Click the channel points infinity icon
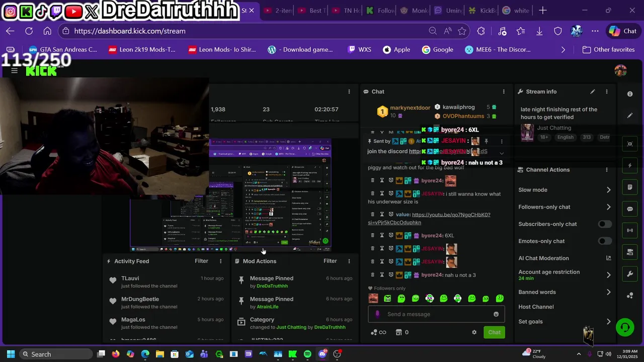Viewport: 644px width, 362px height. [378, 332]
